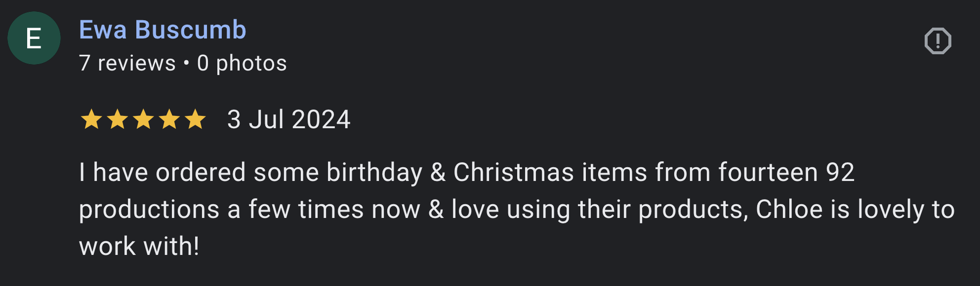Click the "0 photos" text
This screenshot has width=980, height=286.
pyautogui.click(x=242, y=63)
